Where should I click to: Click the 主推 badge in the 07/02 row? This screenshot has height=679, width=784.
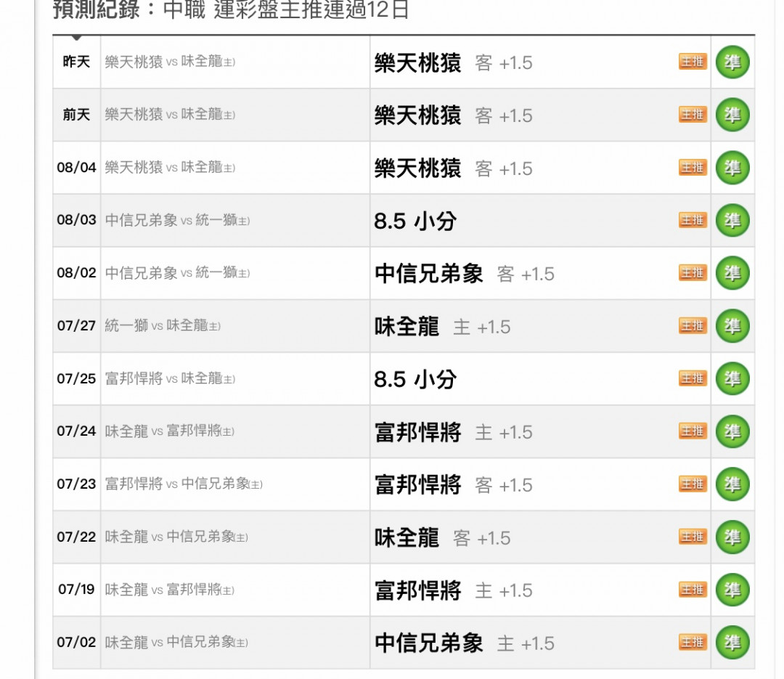[693, 643]
